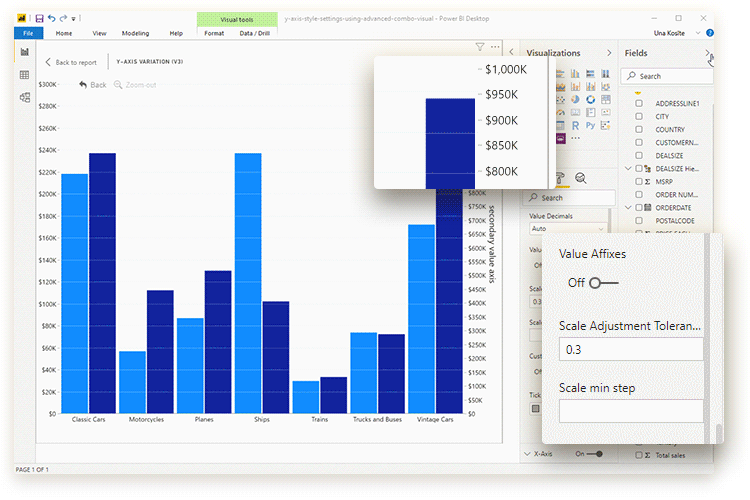750x500 pixels.
Task: Open the Data / Drill tab
Action: pos(254,33)
